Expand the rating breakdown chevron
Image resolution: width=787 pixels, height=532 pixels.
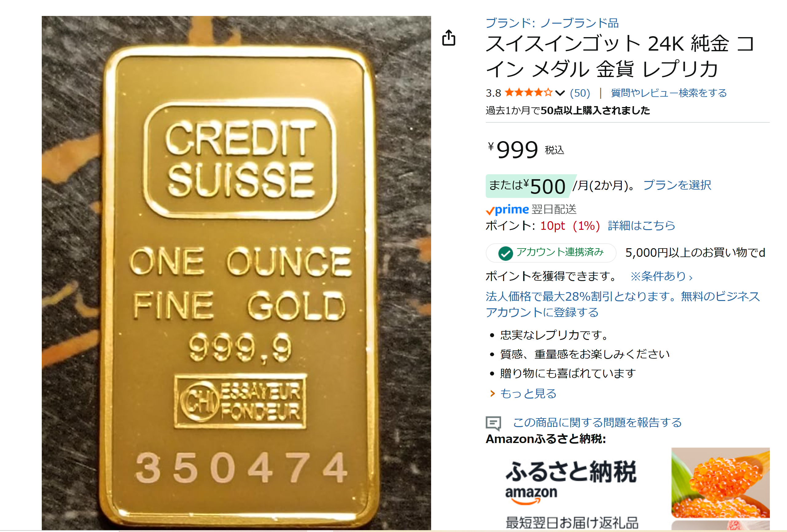click(560, 93)
